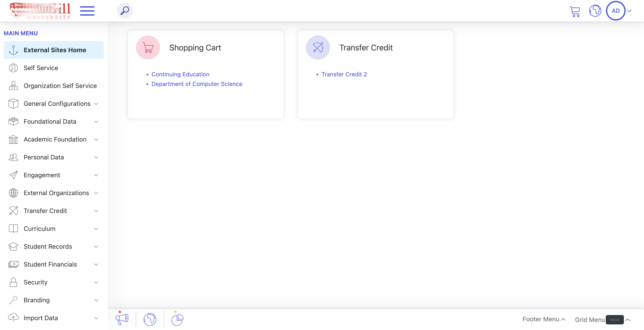The height and width of the screenshot is (330, 644).
Task: Expand the Student Financials menu section
Action: click(x=53, y=264)
